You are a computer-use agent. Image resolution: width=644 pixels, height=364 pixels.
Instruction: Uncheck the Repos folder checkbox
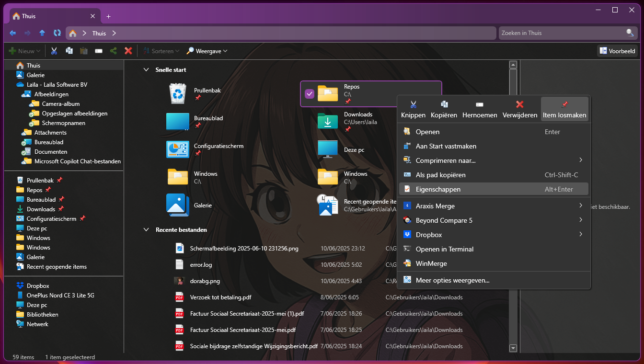310,94
